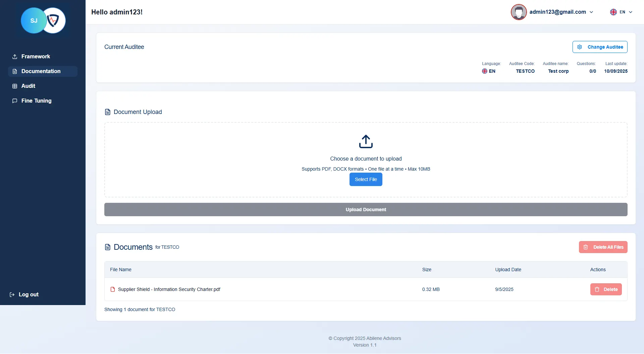Expand the admin123@gmail.com account dropdown
The width and height of the screenshot is (644, 354).
(561, 12)
